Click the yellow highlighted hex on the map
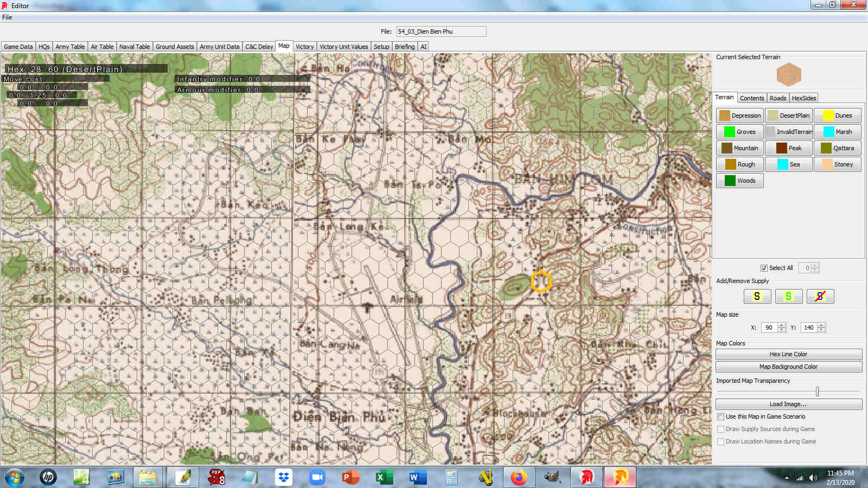The width and height of the screenshot is (868, 488). click(x=541, y=281)
